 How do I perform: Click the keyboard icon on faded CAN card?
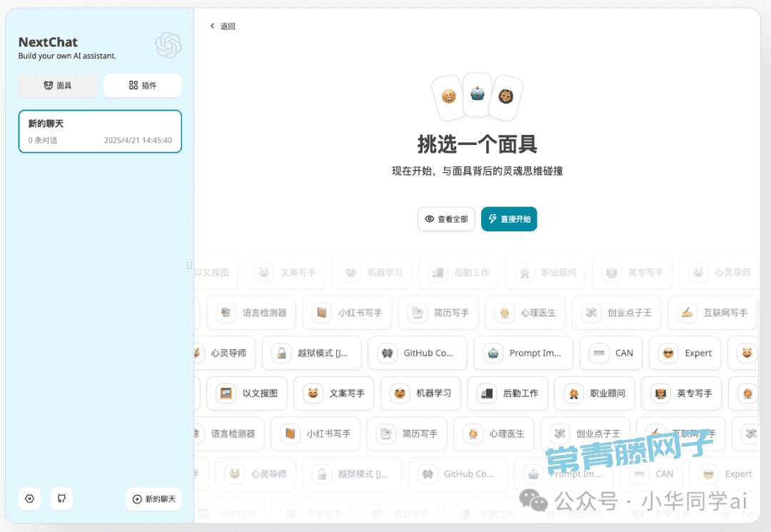[x=639, y=474]
